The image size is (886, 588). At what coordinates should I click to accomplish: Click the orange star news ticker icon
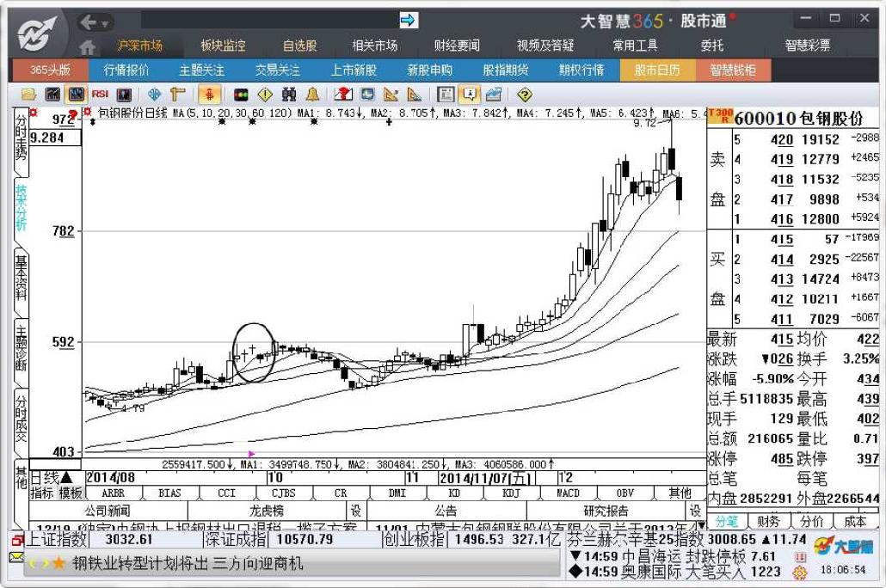coord(58,563)
